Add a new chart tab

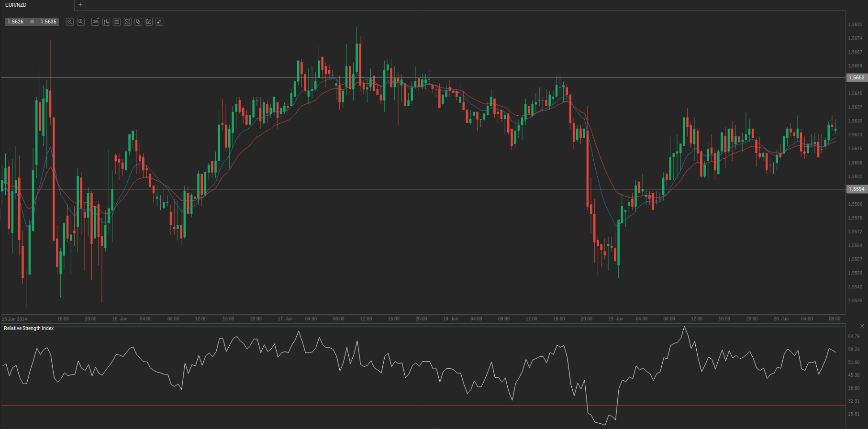[80, 5]
